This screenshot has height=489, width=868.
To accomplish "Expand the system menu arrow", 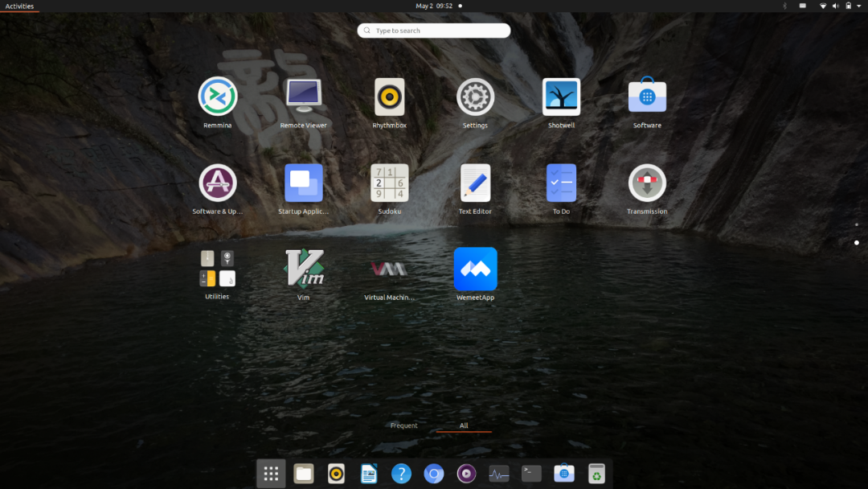I will coord(859,6).
